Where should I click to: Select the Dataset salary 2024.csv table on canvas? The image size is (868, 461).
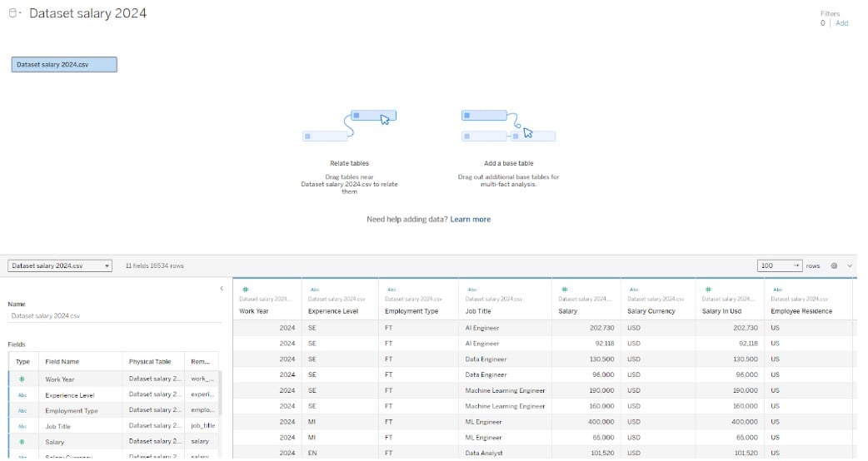pyautogui.click(x=64, y=64)
